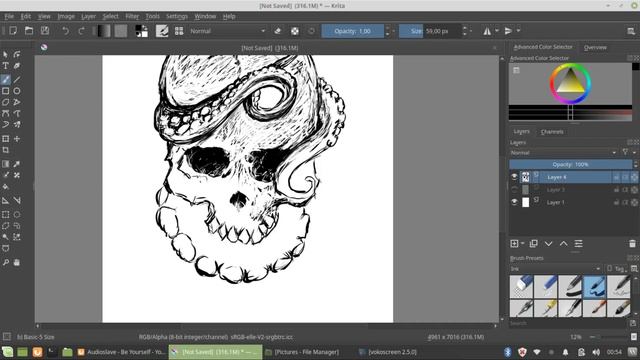Show Layer 3 with eye icon
640x360 pixels.
[514, 189]
